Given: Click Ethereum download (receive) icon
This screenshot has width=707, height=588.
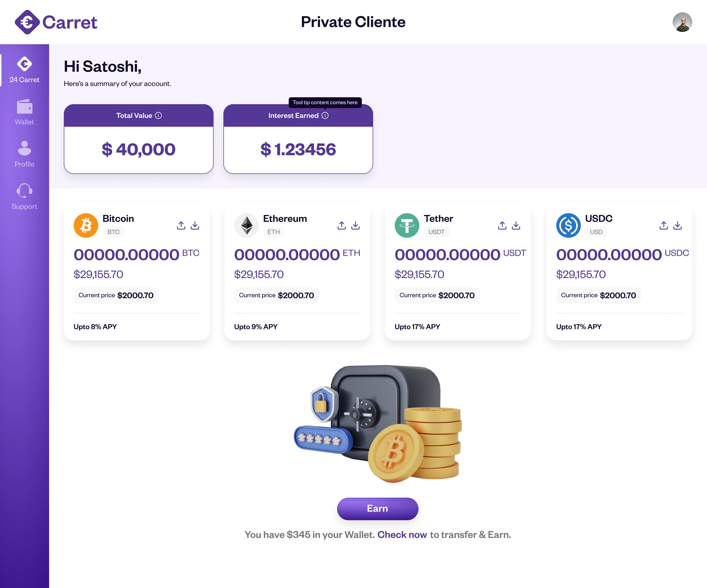Looking at the screenshot, I should coord(355,225).
